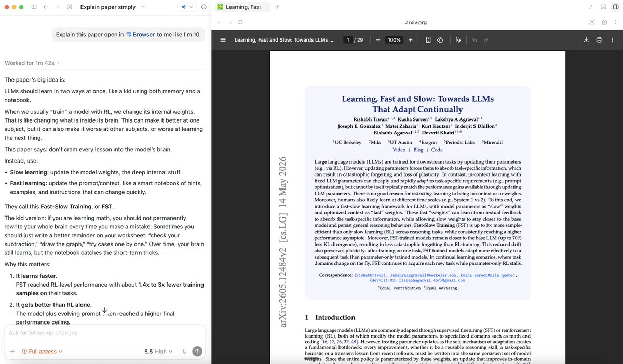Screen dimensions: 623x364
Task: Click the send arrow button
Action: [x=197, y=352]
